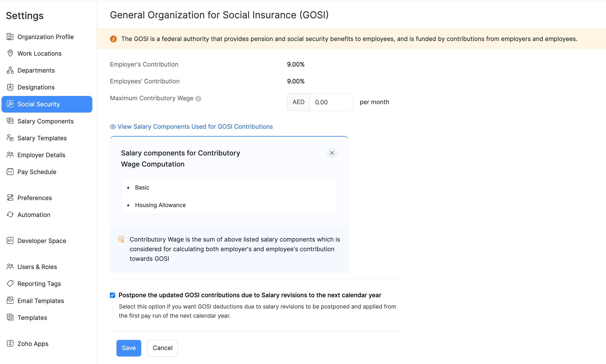Click View Salary Components Used for GOSI link
The height and width of the screenshot is (364, 606).
coord(195,127)
